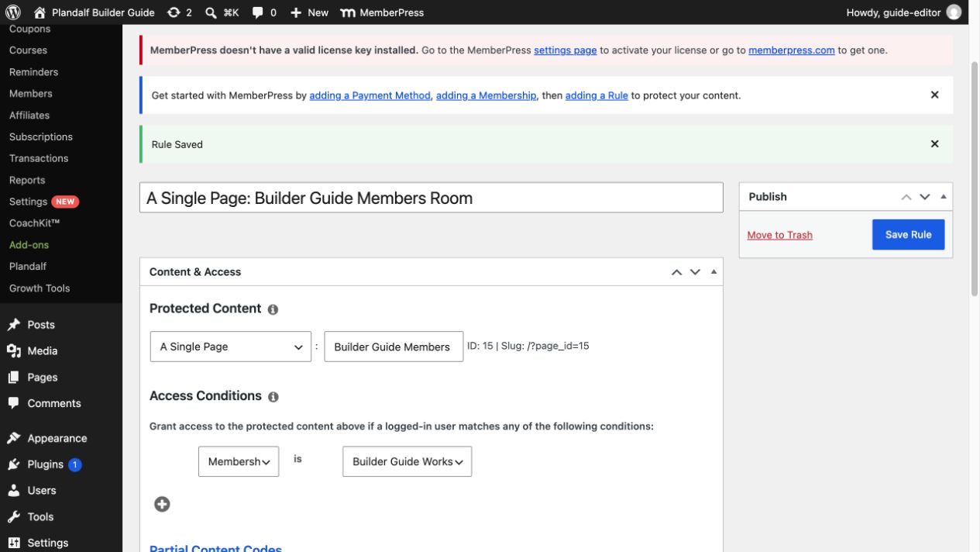Click the Tools wrench icon in sidebar

(x=14, y=517)
